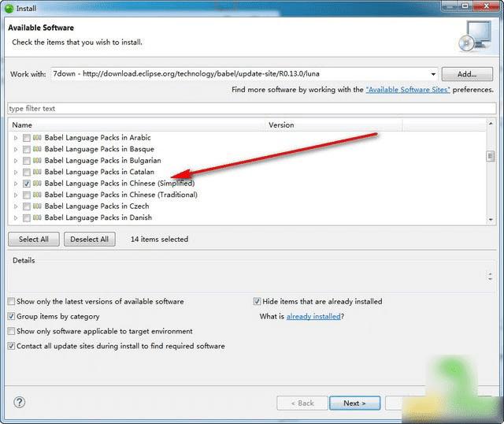Click the Eclipse icon in the Install title bar
This screenshot has height=424, width=504.
pyautogui.click(x=9, y=9)
